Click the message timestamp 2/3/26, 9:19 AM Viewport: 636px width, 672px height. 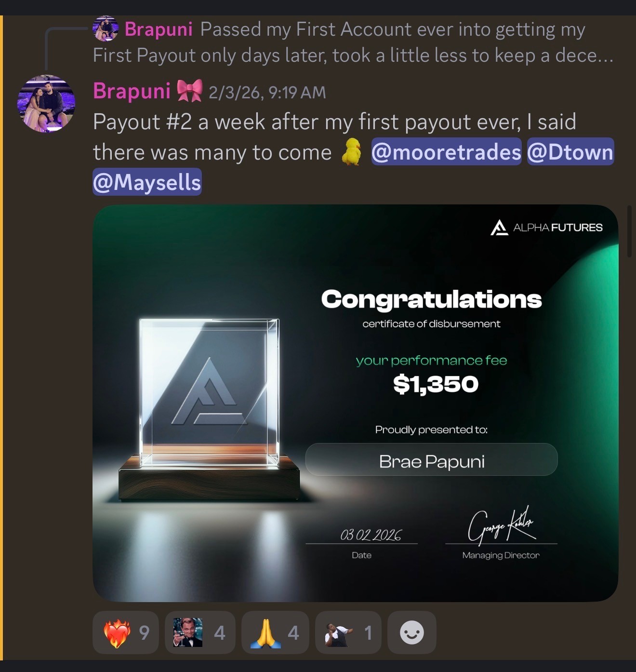point(267,92)
